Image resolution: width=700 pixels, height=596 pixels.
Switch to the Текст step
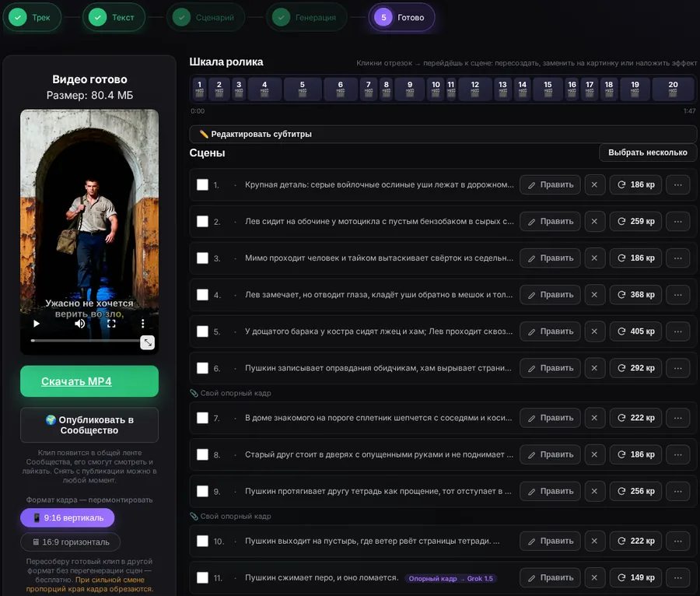tap(114, 17)
